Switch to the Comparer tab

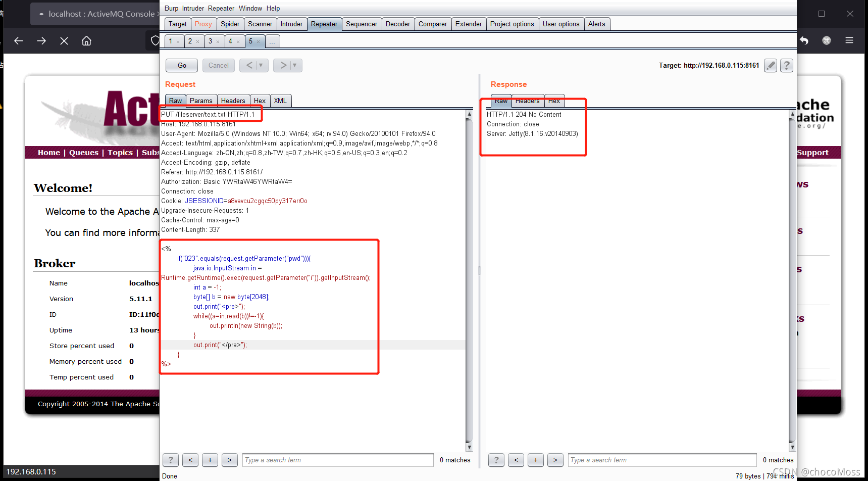pyautogui.click(x=433, y=24)
